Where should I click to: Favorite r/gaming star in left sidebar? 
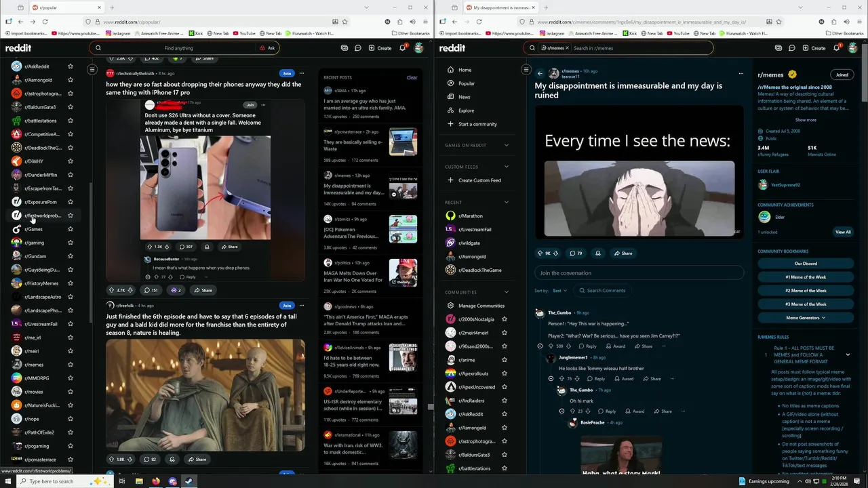[70, 243]
